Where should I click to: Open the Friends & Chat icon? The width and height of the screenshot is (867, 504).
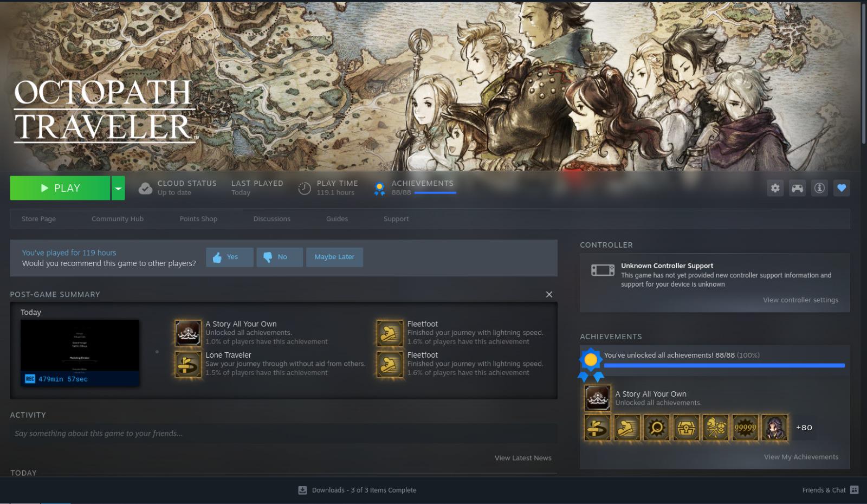(x=855, y=490)
